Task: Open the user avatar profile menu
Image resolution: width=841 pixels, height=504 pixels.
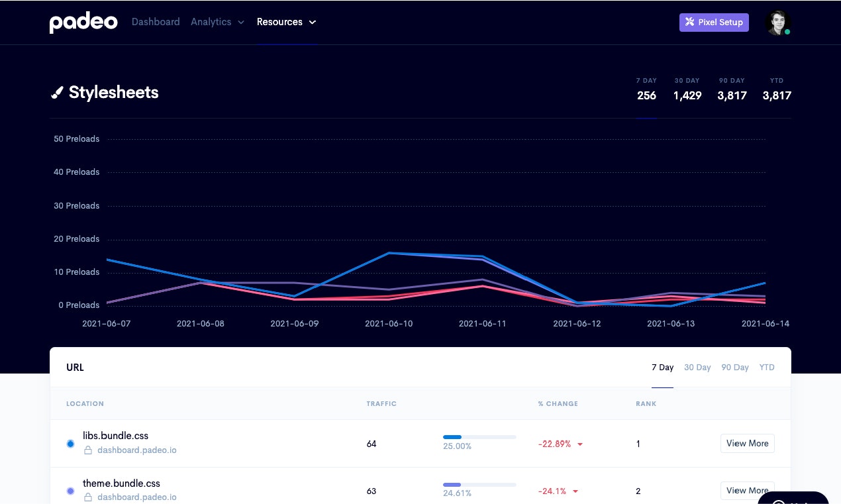Action: (778, 23)
